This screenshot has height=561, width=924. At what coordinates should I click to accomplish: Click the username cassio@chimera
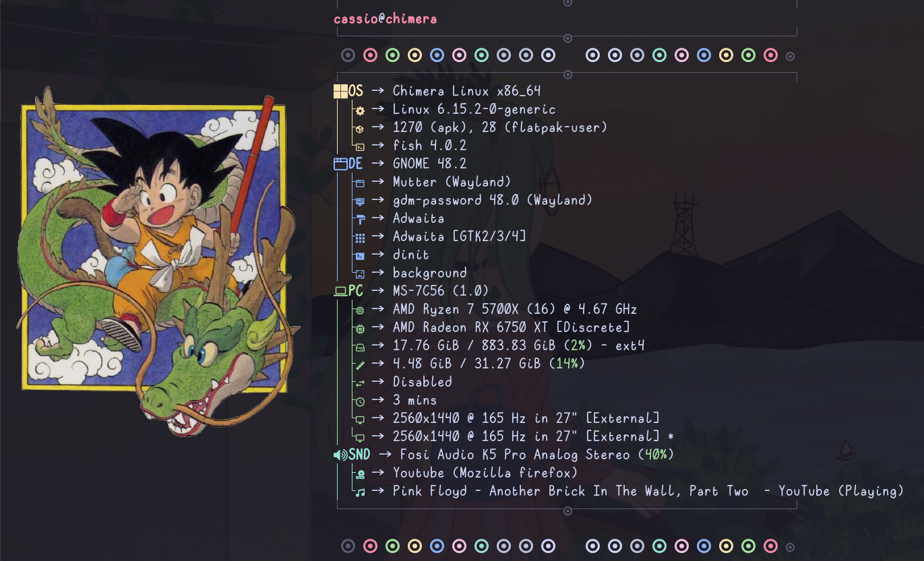385,19
